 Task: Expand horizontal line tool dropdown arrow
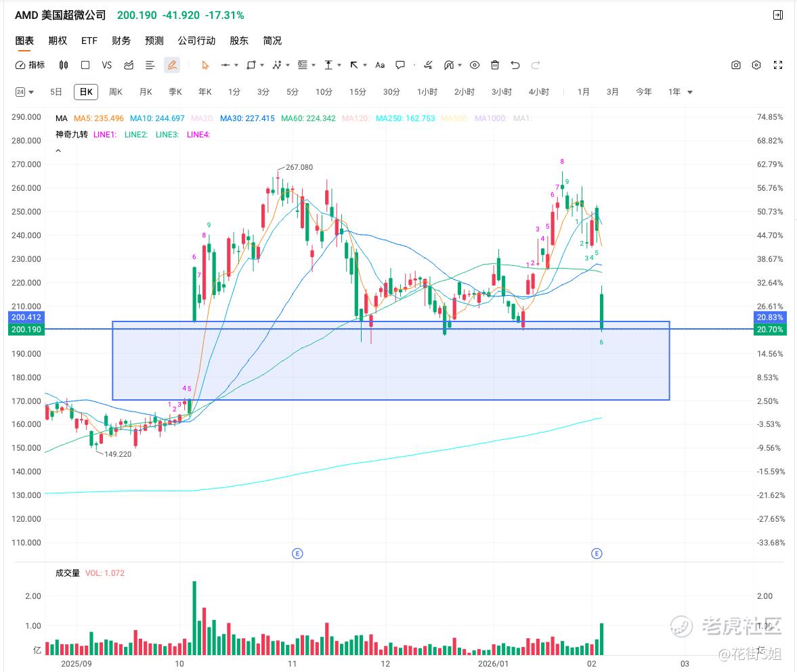point(236,65)
